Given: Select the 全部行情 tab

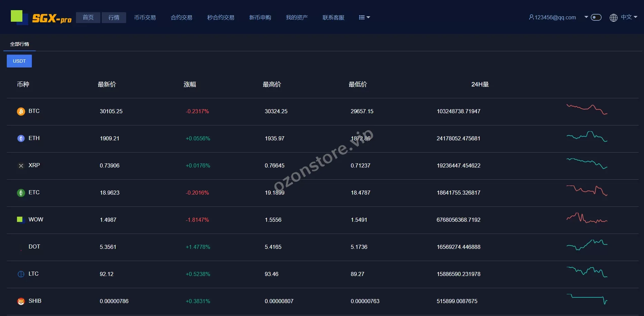Looking at the screenshot, I should 20,44.
